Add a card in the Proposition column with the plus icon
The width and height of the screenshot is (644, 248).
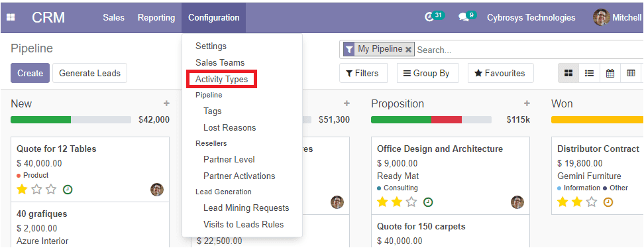coord(527,103)
